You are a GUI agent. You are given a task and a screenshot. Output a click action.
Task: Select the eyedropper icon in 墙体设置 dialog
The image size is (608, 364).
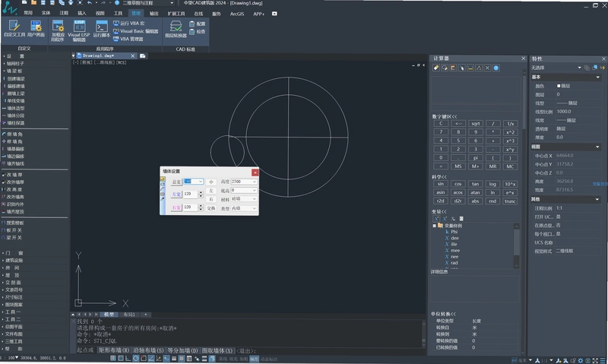click(163, 199)
